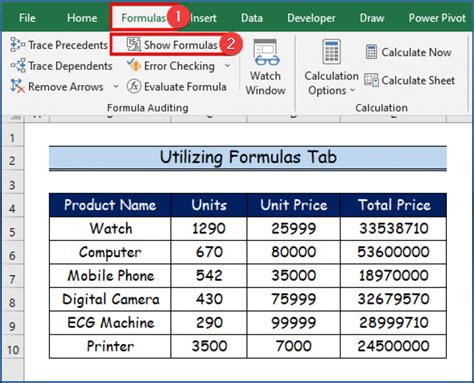Click the Trace Dependents icon
Viewport: 474px width, 383px height.
pos(18,66)
